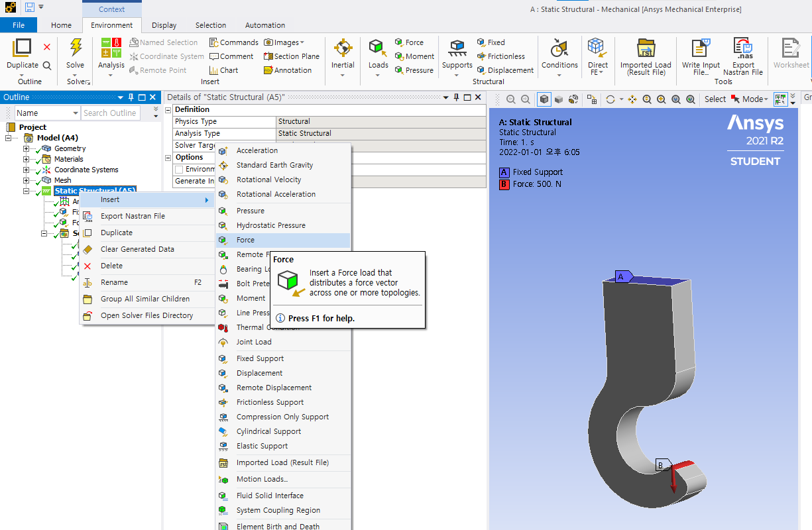
Task: Choose Force from the Insert submenu
Action: [x=283, y=240]
